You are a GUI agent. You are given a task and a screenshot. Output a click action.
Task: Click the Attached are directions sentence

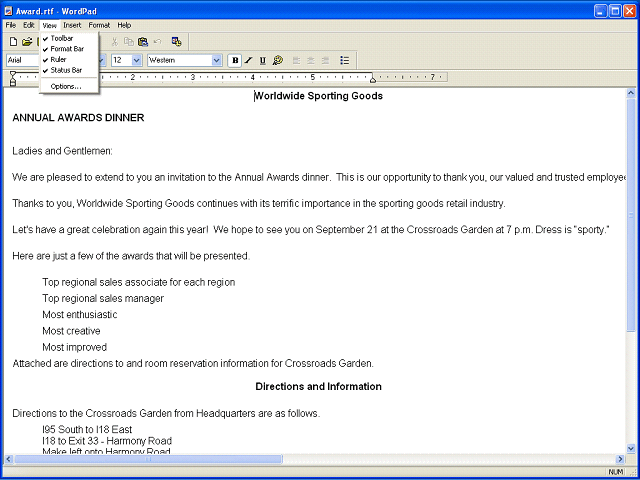pos(193,363)
